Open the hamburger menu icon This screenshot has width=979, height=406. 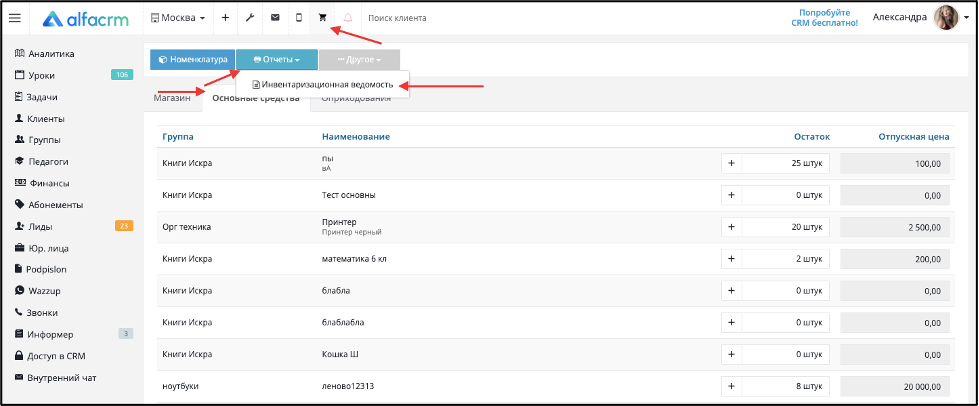coord(15,18)
